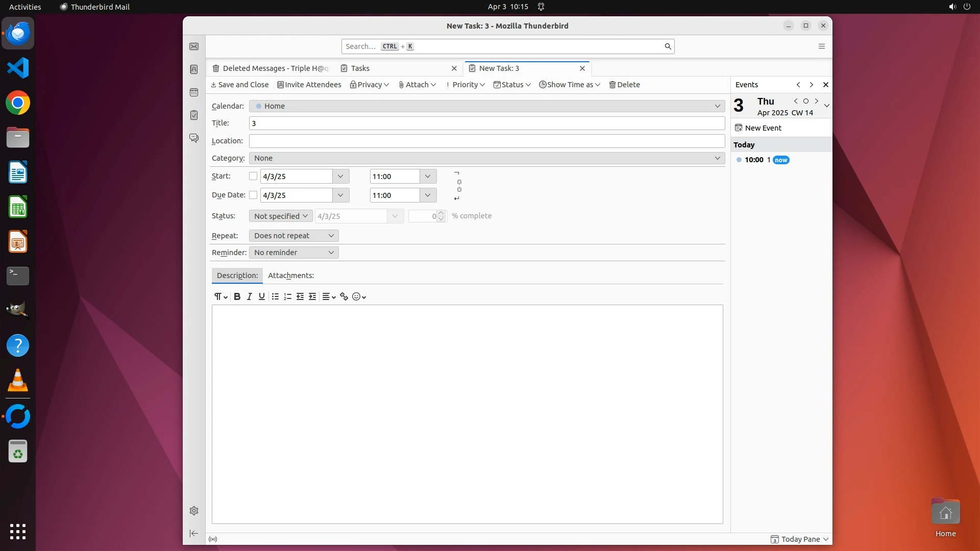Increase the percent complete spinner
Screen dimensions: 980x551
[441, 213]
